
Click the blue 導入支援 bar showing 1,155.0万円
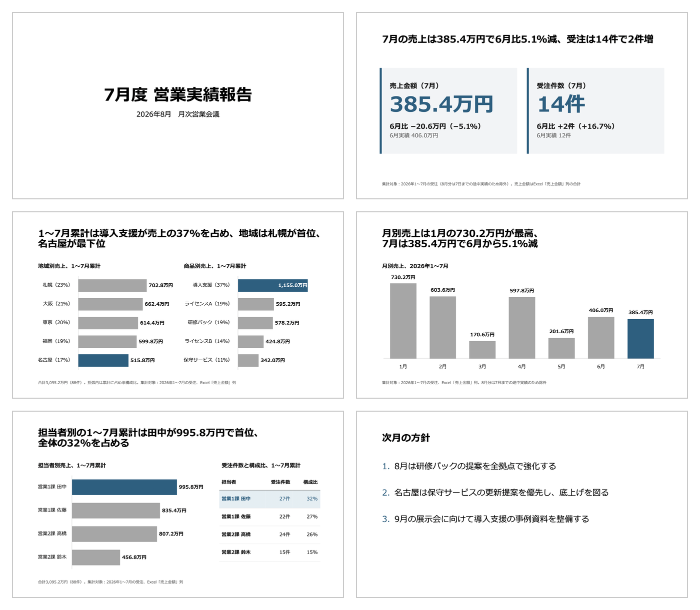[273, 285]
